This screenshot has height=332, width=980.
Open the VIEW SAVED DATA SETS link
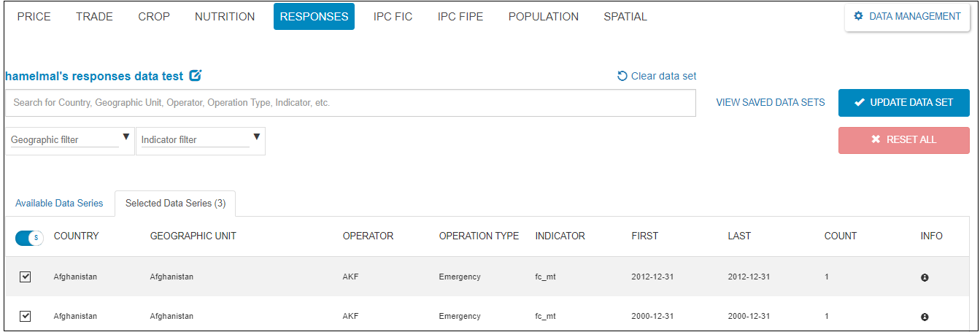[771, 103]
